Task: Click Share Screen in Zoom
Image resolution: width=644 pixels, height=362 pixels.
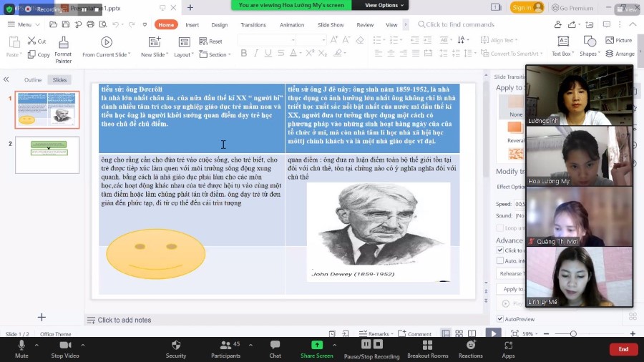Action: [x=317, y=349]
